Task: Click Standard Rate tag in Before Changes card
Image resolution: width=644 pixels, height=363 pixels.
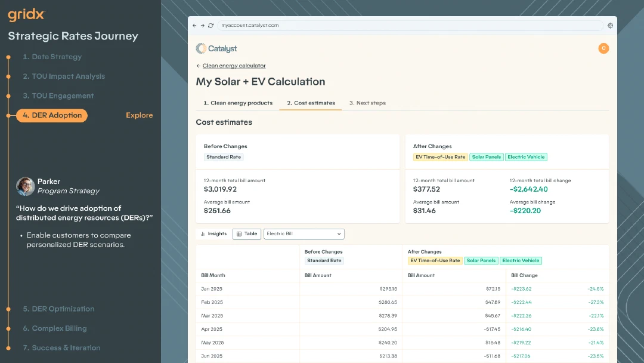Action: 224,157
